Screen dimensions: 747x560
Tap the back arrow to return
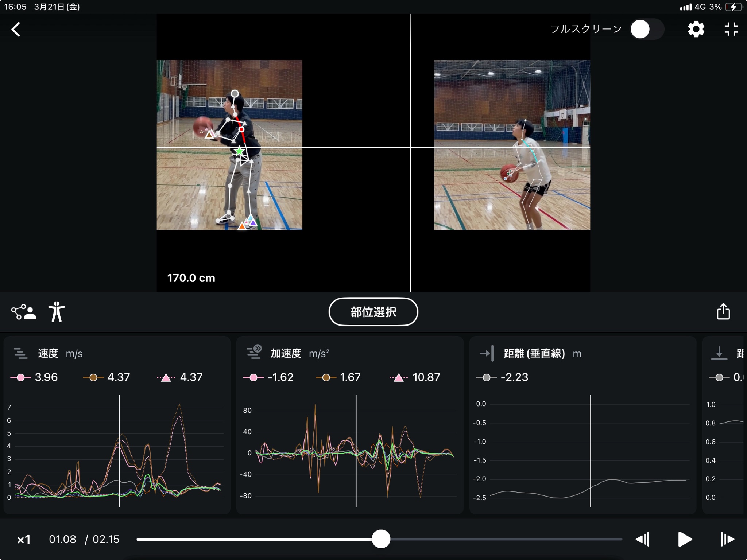pos(16,30)
